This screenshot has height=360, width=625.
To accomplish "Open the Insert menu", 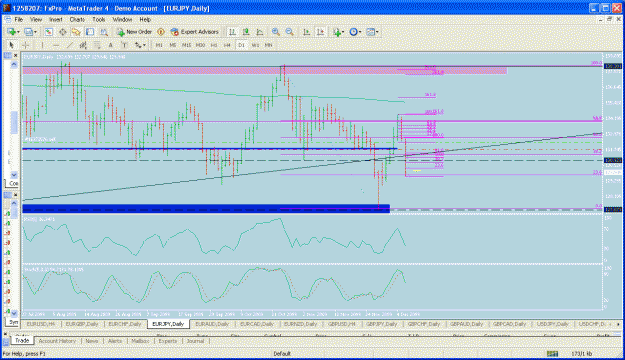I will click(55, 19).
